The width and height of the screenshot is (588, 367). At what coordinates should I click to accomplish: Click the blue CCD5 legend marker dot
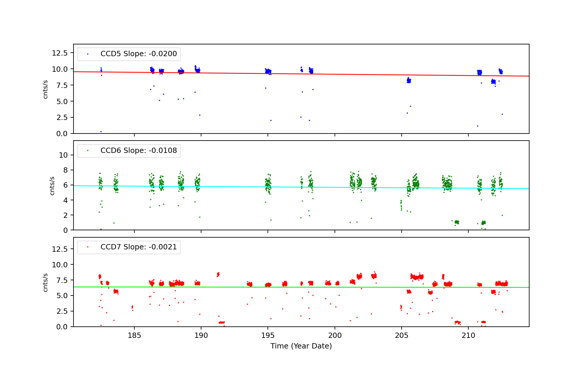(x=88, y=54)
